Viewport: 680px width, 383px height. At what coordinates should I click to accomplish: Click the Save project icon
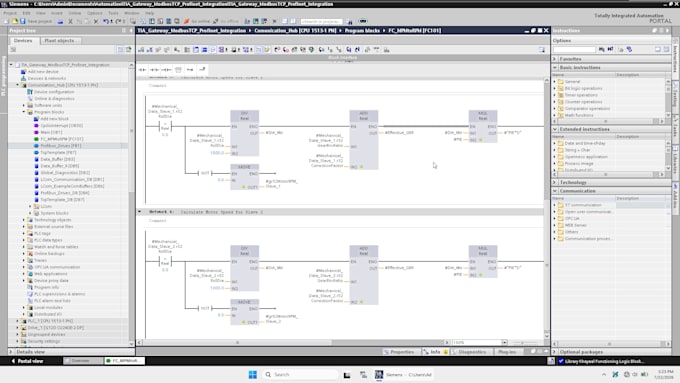pyautogui.click(x=23, y=21)
